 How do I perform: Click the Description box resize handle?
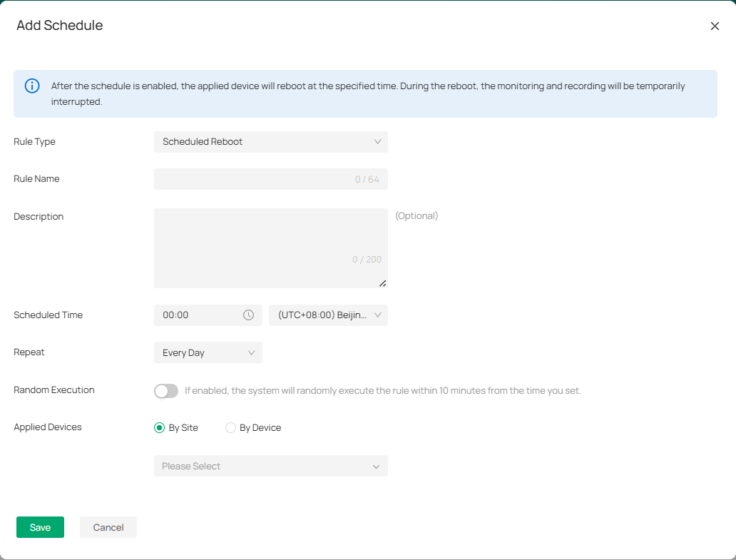pyautogui.click(x=383, y=283)
